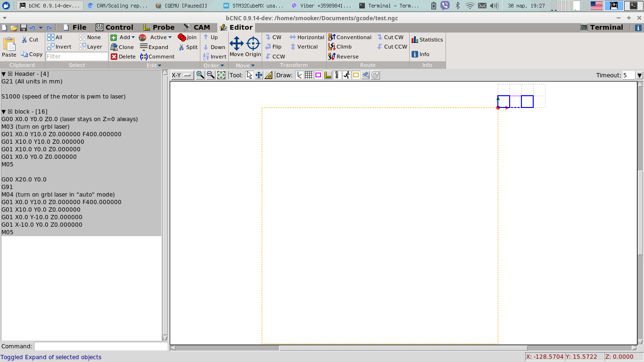Collapse the Header block triangle
The image size is (644, 362).
[x=4, y=74]
